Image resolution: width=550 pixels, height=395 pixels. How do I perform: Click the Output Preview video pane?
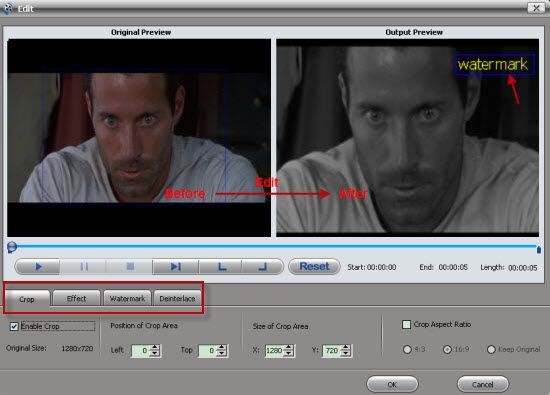407,138
